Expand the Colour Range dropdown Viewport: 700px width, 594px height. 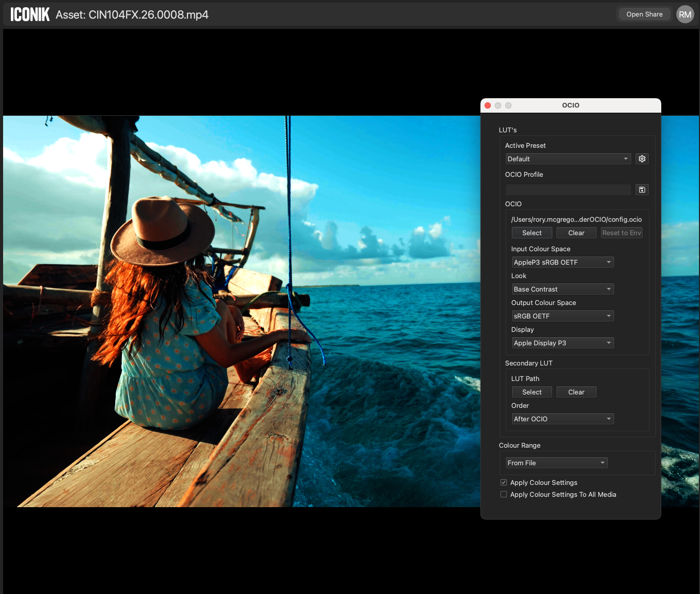[x=556, y=463]
